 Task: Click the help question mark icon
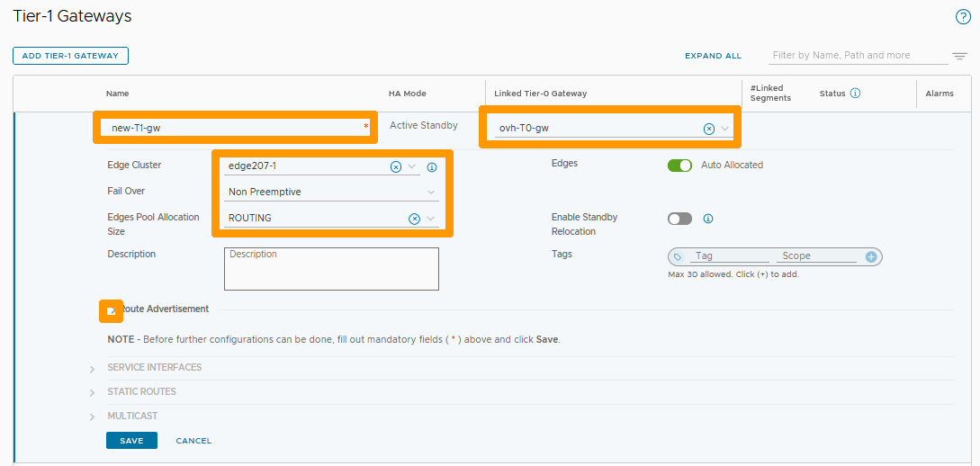(962, 17)
